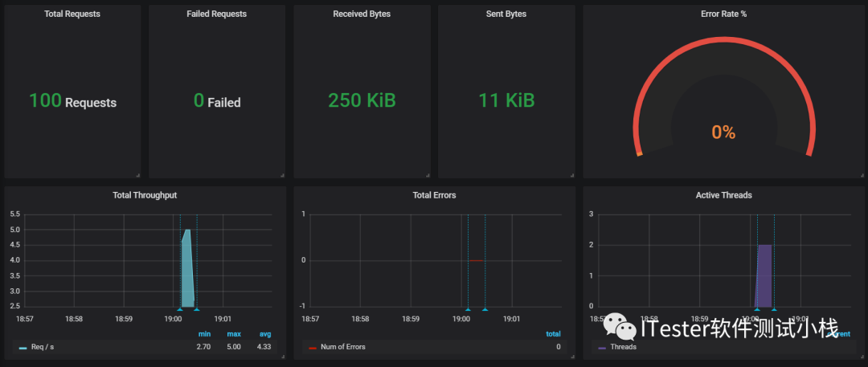The width and height of the screenshot is (868, 367).
Task: Click the Sent Bytes panel title
Action: [x=506, y=14]
